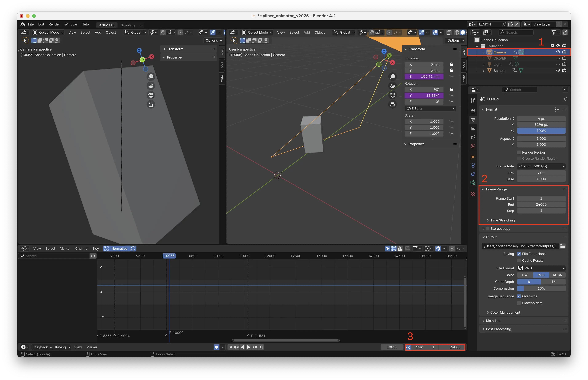Toggle camera view icon in left viewport
This screenshot has height=380, width=588.
pos(151,95)
